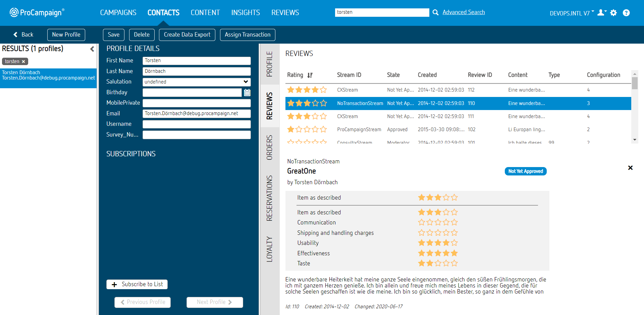Select the REVIEWS vertical tab
This screenshot has height=315, width=644.
270,106
